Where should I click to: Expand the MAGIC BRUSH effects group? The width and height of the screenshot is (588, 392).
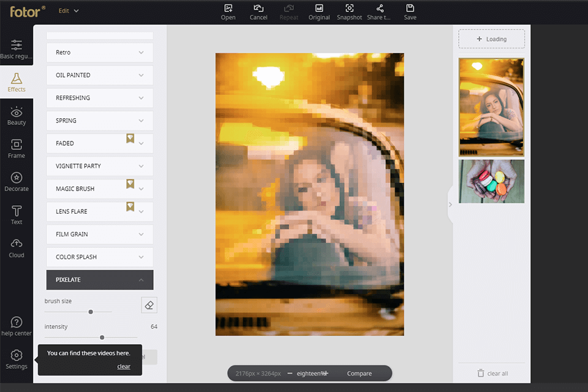point(100,189)
